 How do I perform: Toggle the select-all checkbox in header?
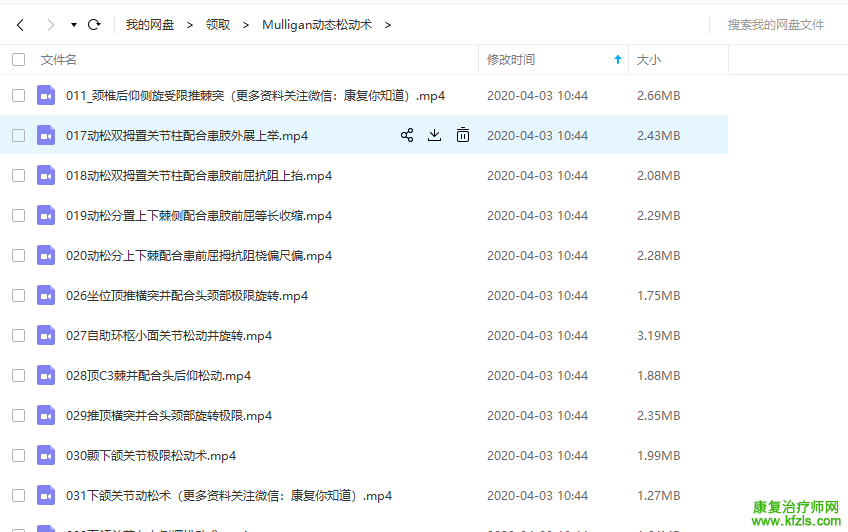[x=19, y=60]
